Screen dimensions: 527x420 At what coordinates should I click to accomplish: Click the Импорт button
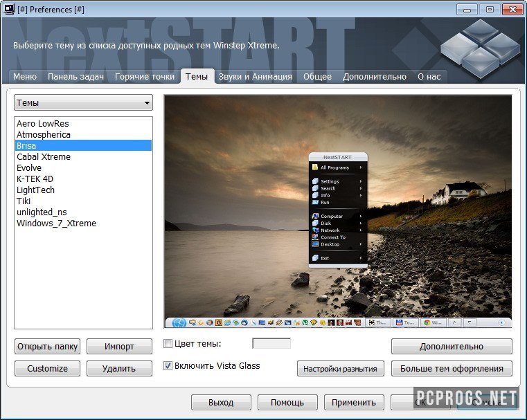(119, 347)
